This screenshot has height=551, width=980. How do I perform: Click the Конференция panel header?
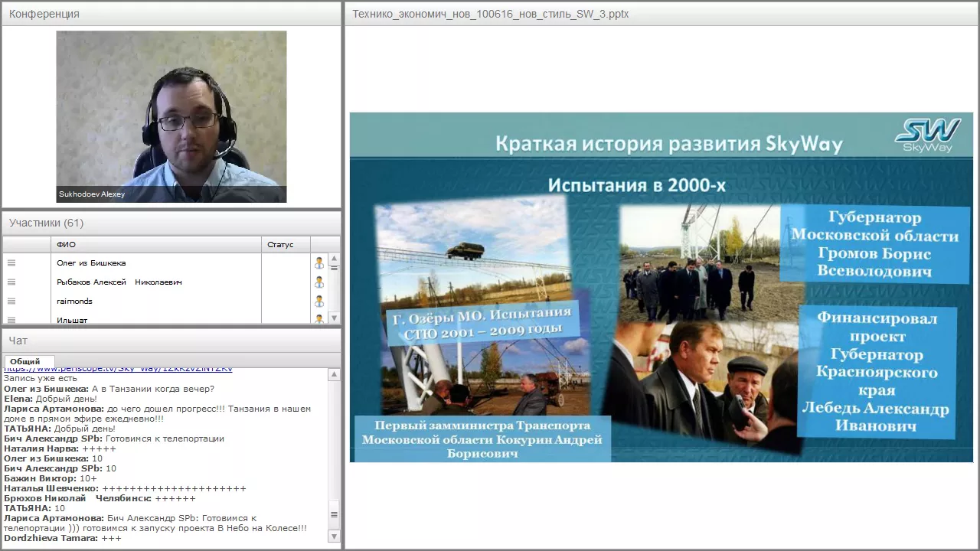171,14
